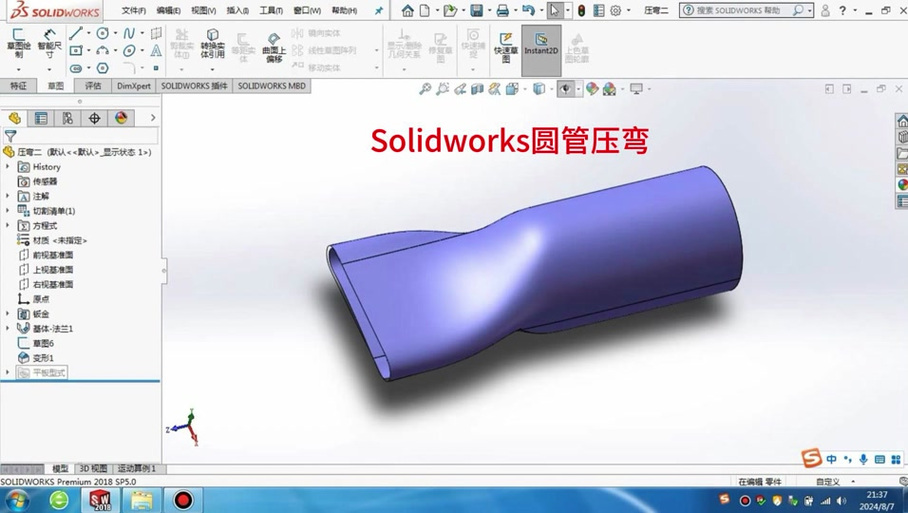
Task: Select the Smart Dimension (智能尺寸) tool
Action: coord(50,43)
